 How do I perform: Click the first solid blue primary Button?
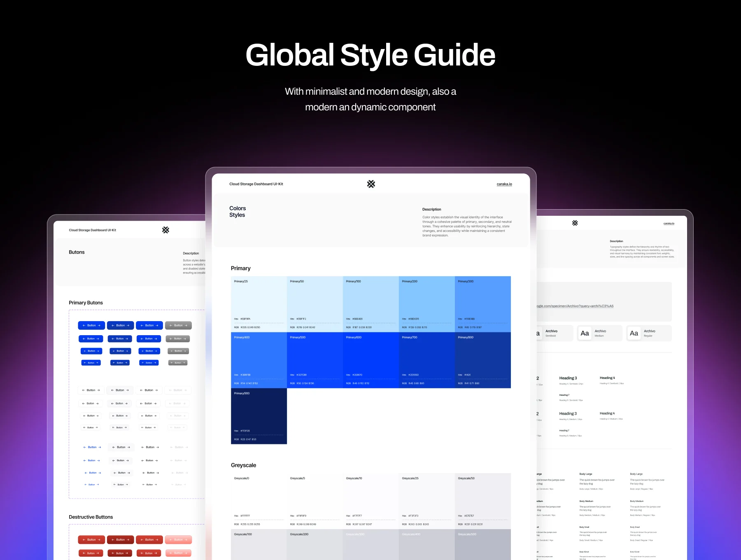(x=91, y=325)
